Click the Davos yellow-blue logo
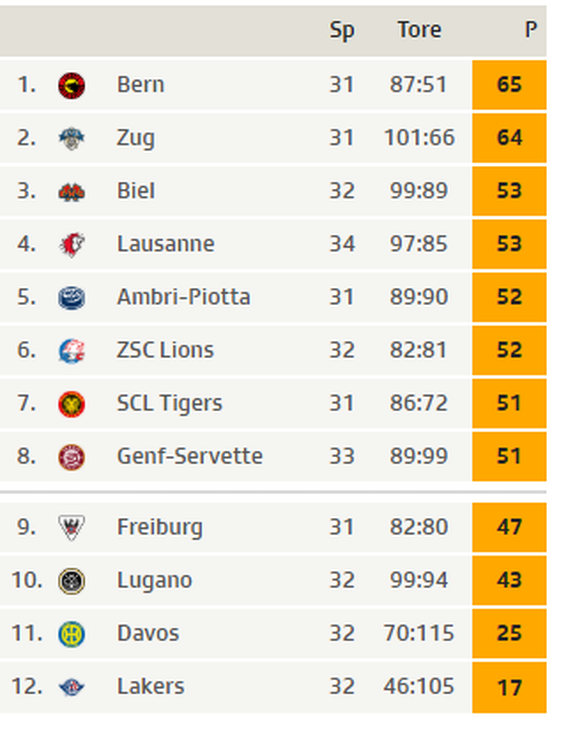 coord(72,634)
